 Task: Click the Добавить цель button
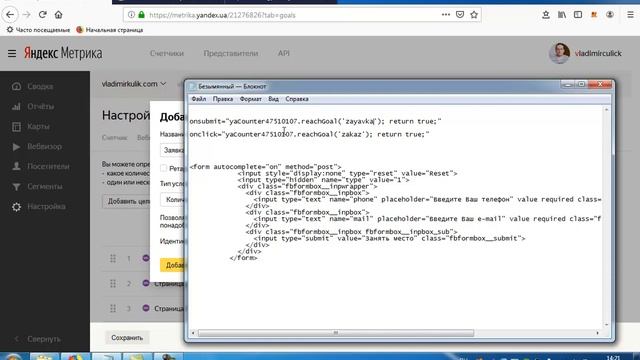pos(126,201)
